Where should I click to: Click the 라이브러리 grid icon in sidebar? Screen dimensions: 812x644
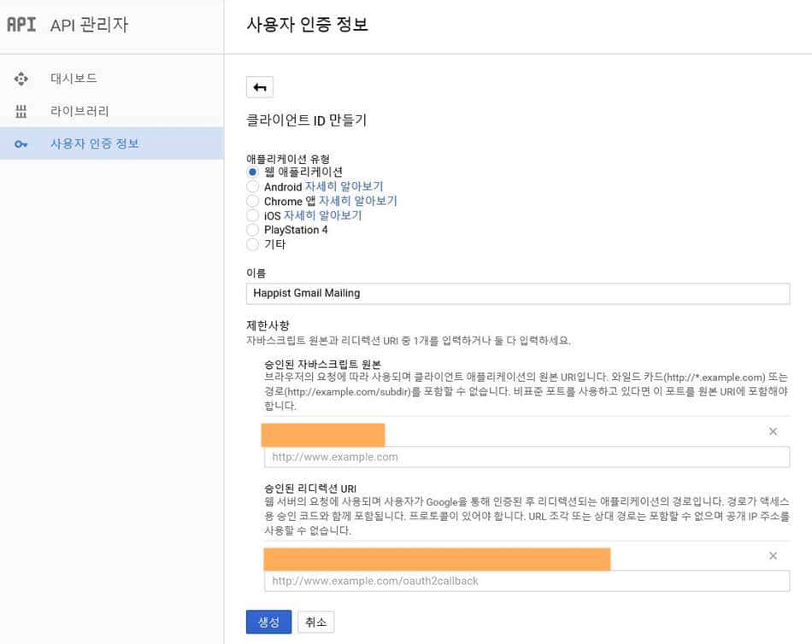pos(21,111)
